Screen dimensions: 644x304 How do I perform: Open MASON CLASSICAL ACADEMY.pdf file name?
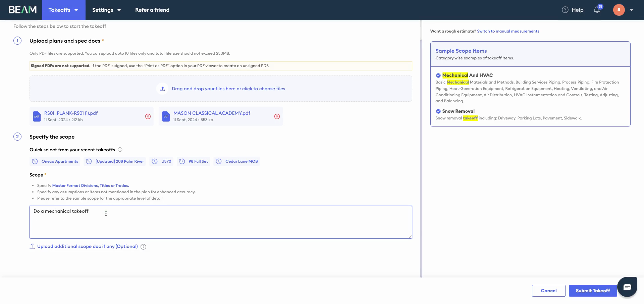tap(212, 113)
